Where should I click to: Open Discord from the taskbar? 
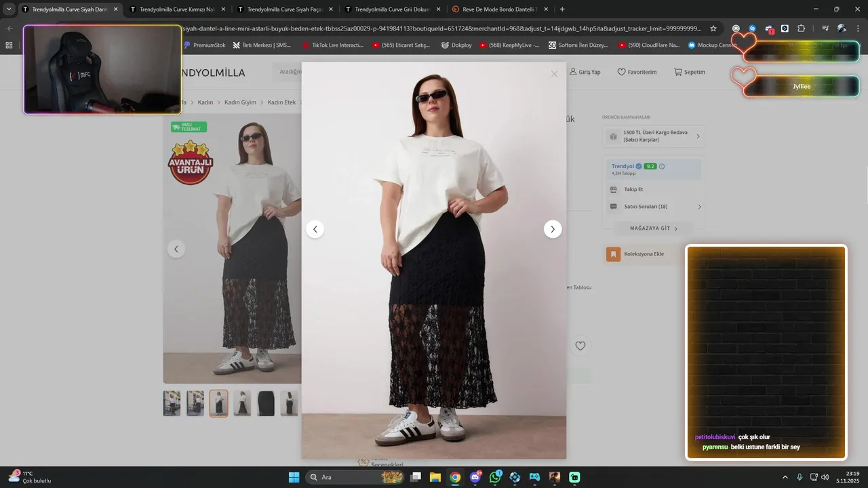[475, 477]
